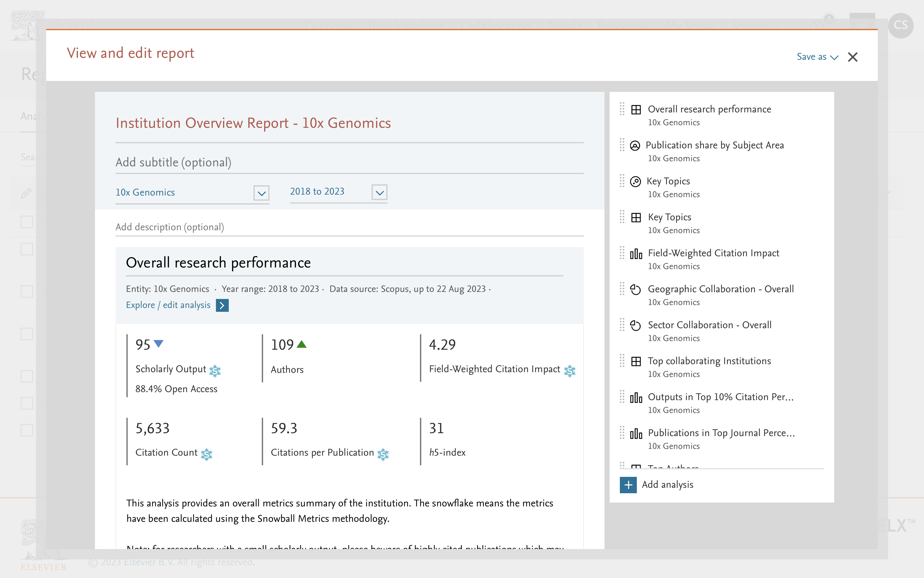The width and height of the screenshot is (924, 578).
Task: Click the Scholarly Output metric label
Action: 171,369
